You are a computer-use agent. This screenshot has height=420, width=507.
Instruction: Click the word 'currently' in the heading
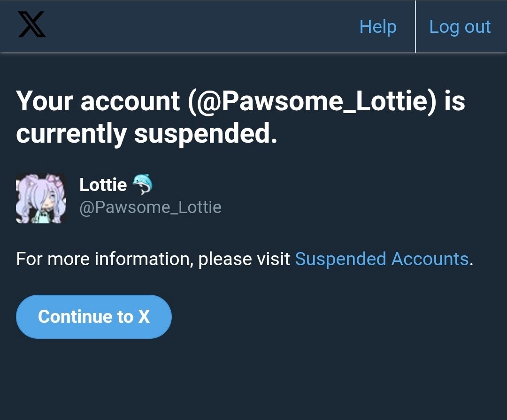71,134
